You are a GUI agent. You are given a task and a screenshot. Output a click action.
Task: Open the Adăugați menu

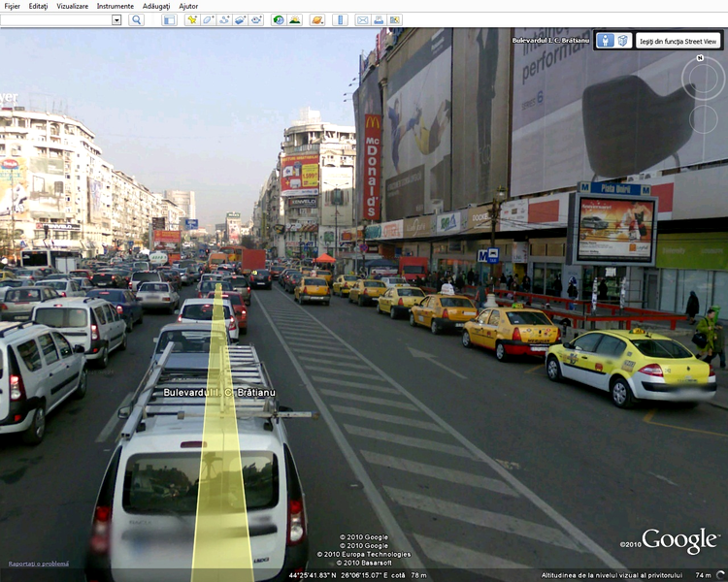pyautogui.click(x=156, y=6)
